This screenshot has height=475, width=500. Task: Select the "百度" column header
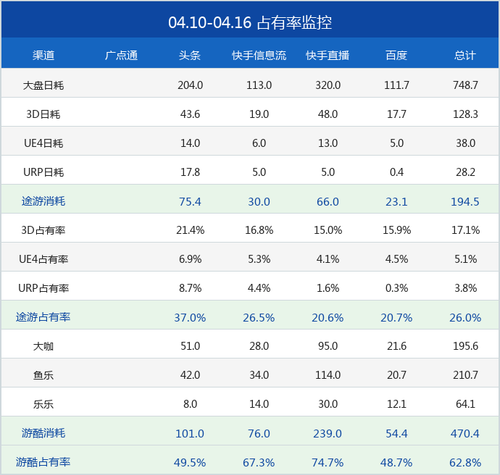click(x=396, y=55)
